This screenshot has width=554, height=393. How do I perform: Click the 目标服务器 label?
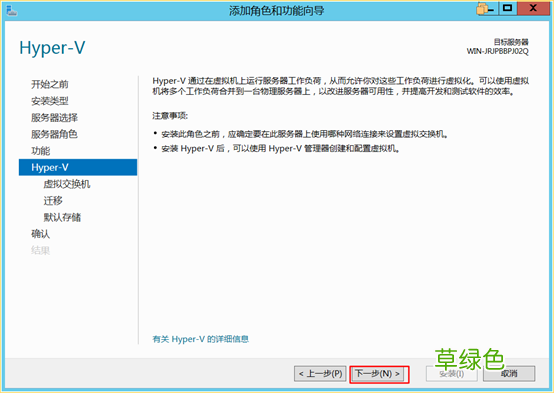pyautogui.click(x=511, y=42)
